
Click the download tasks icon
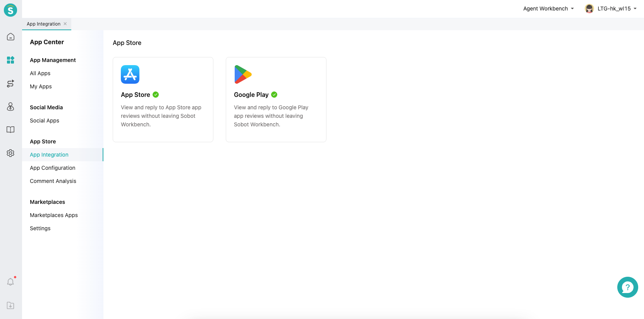coord(10,305)
